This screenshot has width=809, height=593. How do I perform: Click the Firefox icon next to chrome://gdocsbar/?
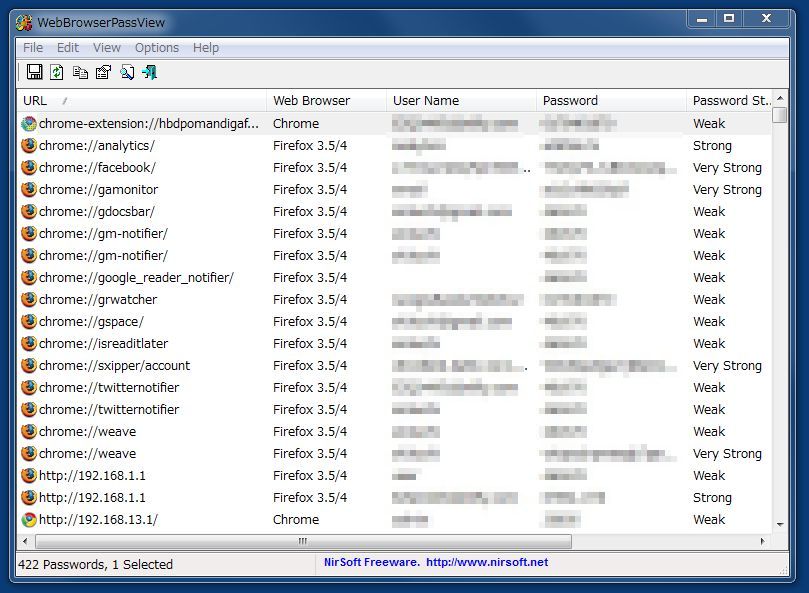[x=29, y=212]
